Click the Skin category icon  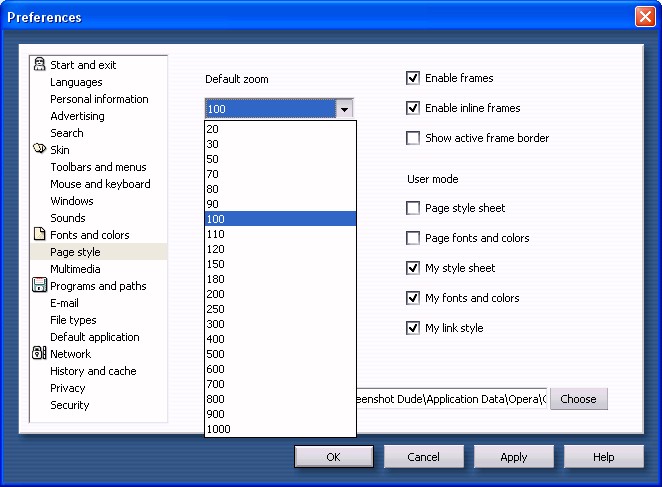39,150
